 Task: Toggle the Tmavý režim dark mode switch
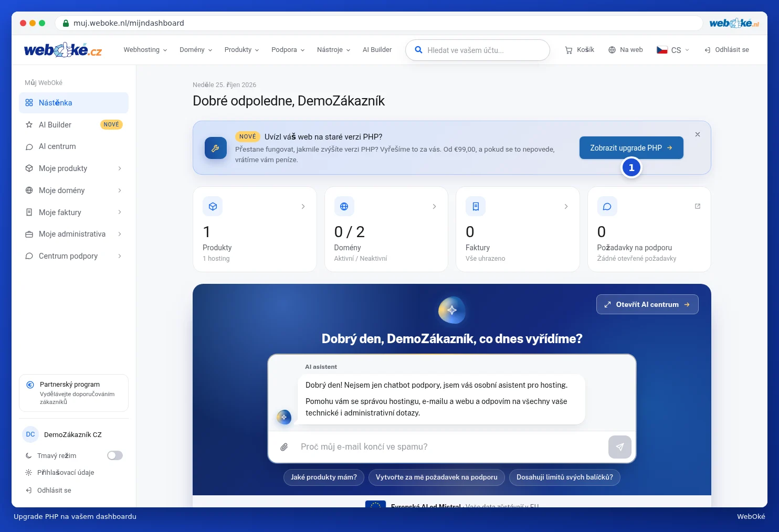(115, 455)
